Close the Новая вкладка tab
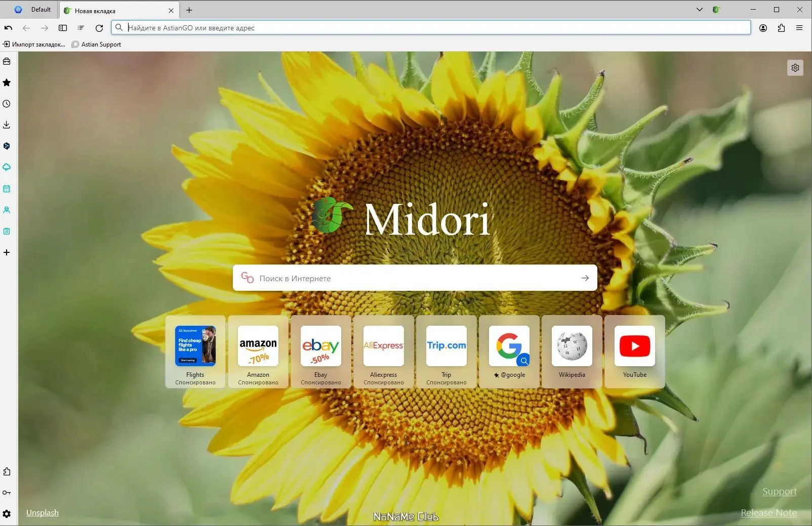This screenshot has width=812, height=526. click(x=171, y=11)
